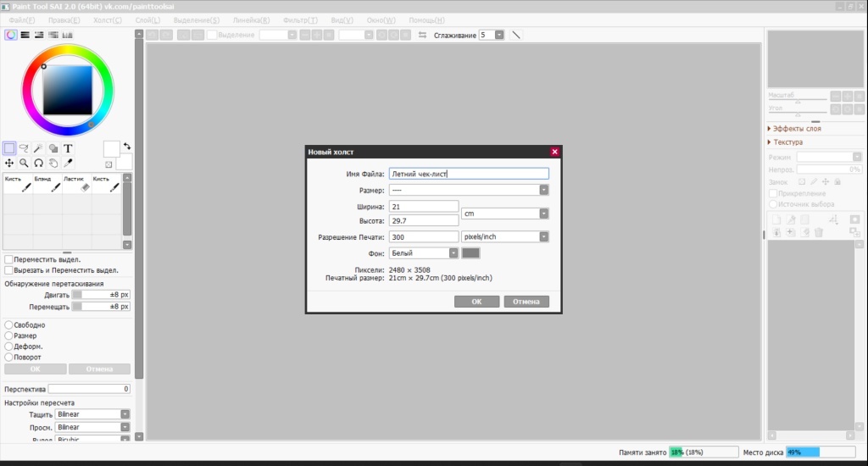Show the HSV sliders panel icon

click(39, 35)
